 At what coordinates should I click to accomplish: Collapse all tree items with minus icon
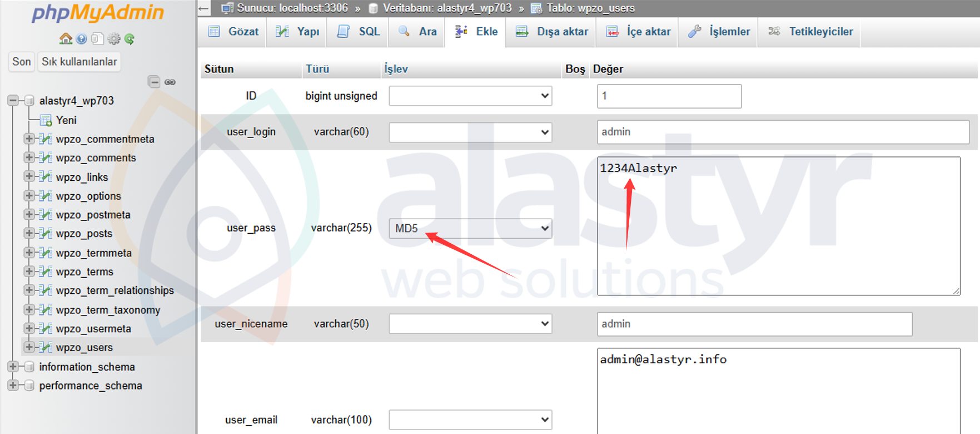click(154, 82)
